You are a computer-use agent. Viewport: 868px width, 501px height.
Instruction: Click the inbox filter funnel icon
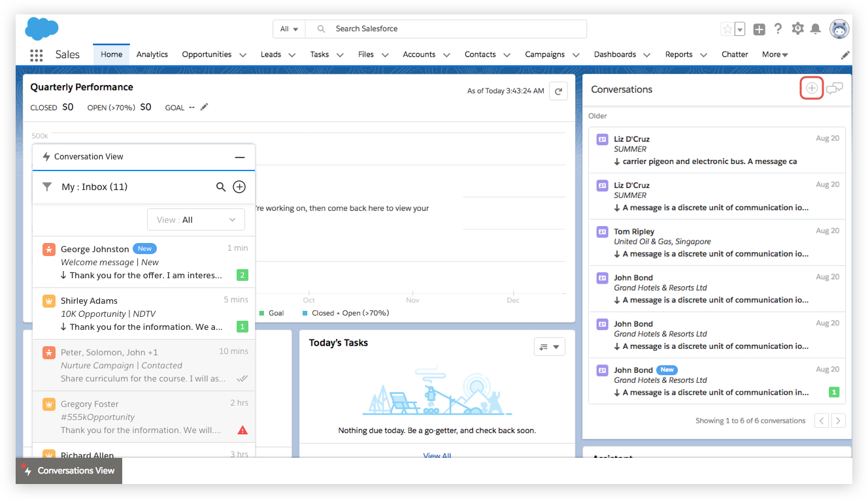coord(47,187)
